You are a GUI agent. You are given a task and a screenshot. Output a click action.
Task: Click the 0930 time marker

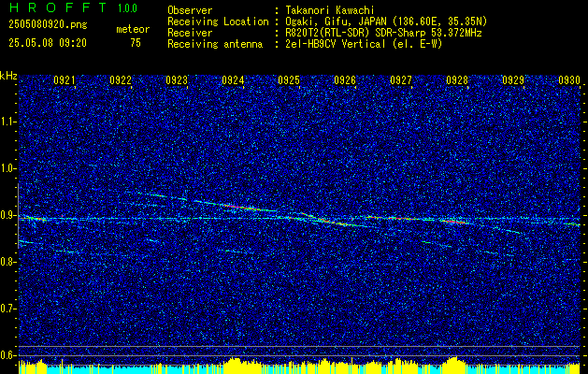569,79
